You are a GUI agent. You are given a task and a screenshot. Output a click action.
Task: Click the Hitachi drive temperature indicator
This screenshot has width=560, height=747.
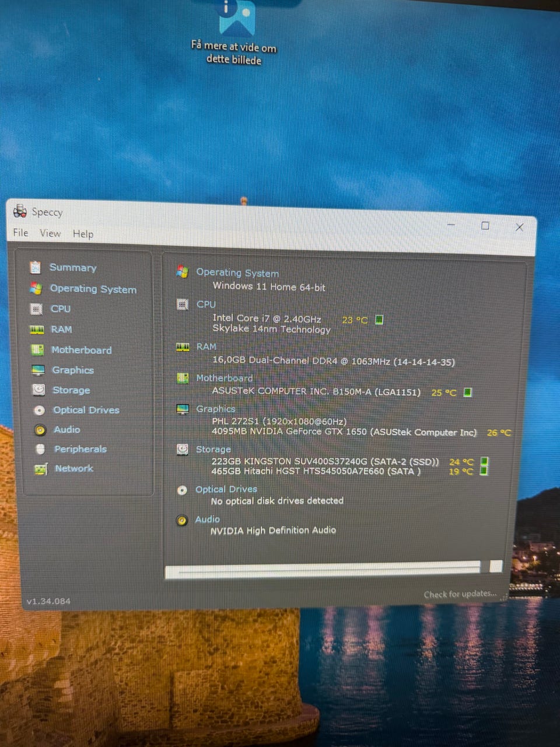click(484, 471)
